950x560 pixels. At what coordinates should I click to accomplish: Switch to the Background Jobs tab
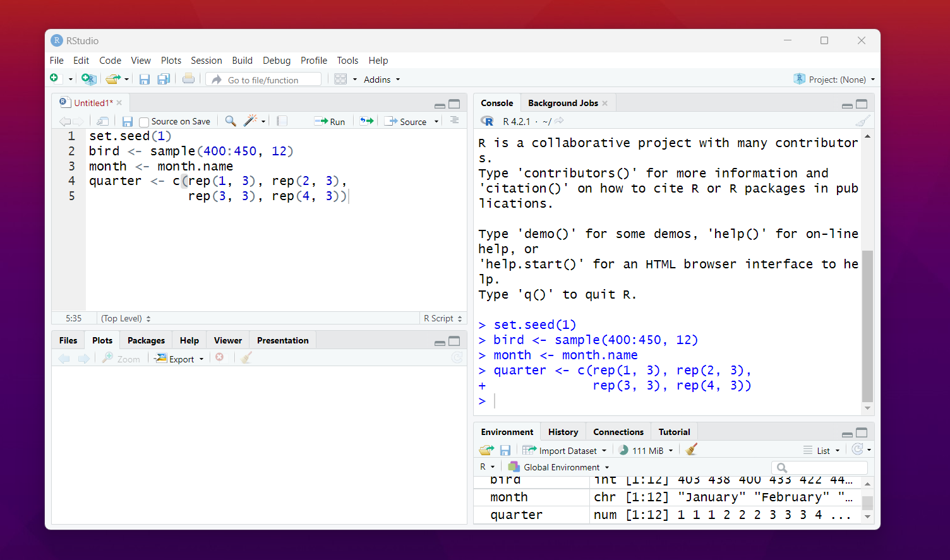pyautogui.click(x=563, y=103)
